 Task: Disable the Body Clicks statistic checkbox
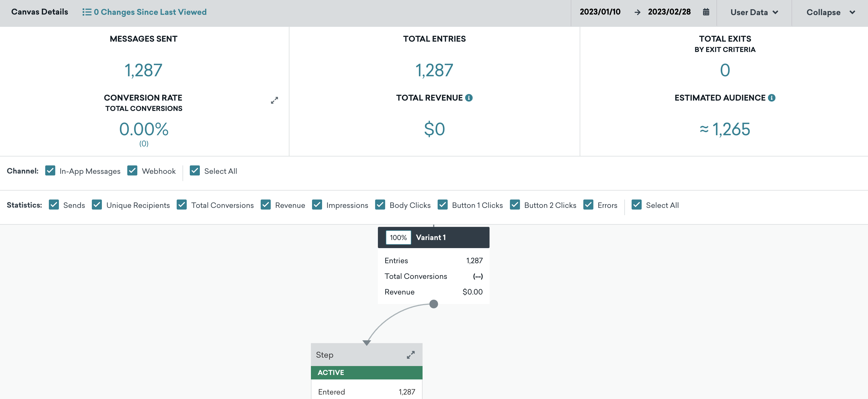tap(380, 205)
